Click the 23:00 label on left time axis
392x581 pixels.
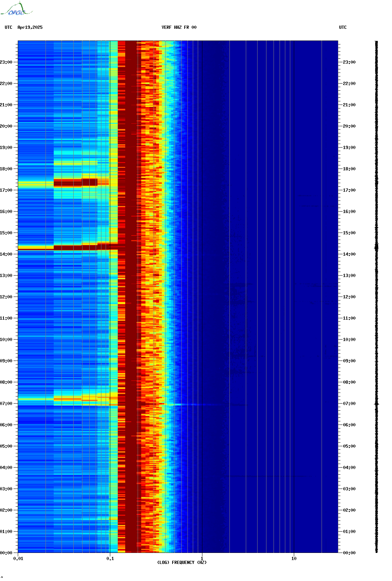click(x=6, y=62)
